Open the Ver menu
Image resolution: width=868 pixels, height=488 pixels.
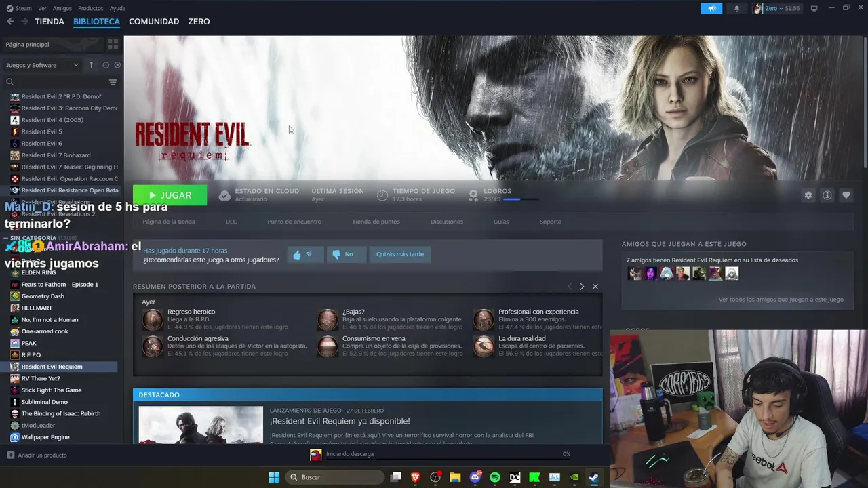pos(42,8)
